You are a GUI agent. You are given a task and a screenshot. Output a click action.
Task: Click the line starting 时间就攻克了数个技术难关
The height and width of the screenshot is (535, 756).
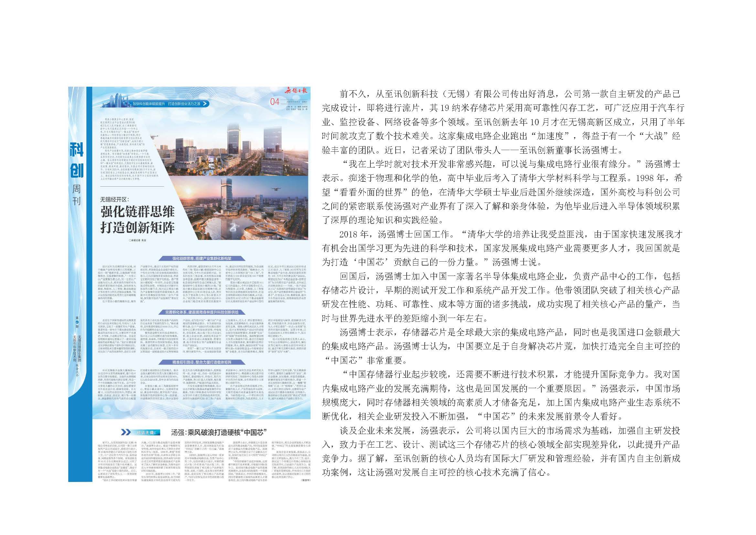501,136
